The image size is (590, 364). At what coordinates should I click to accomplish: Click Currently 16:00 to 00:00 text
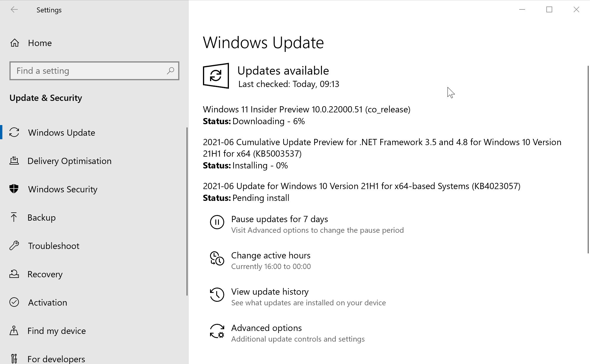click(271, 266)
